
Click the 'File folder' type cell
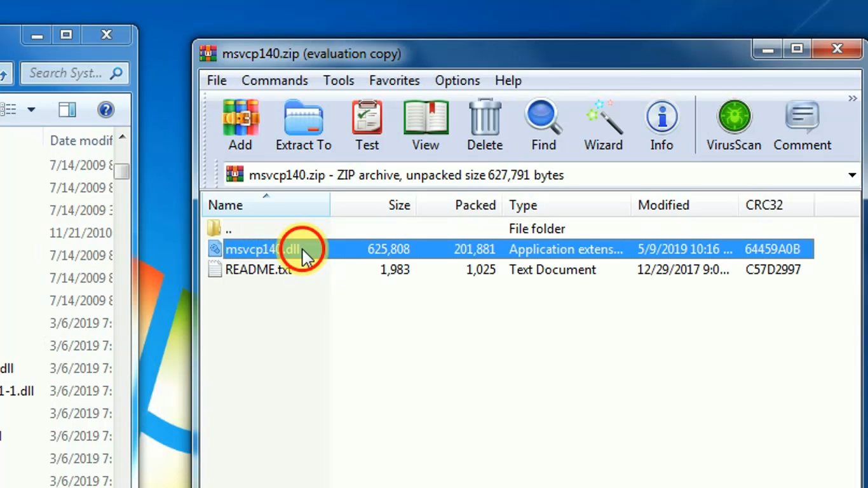(x=537, y=229)
